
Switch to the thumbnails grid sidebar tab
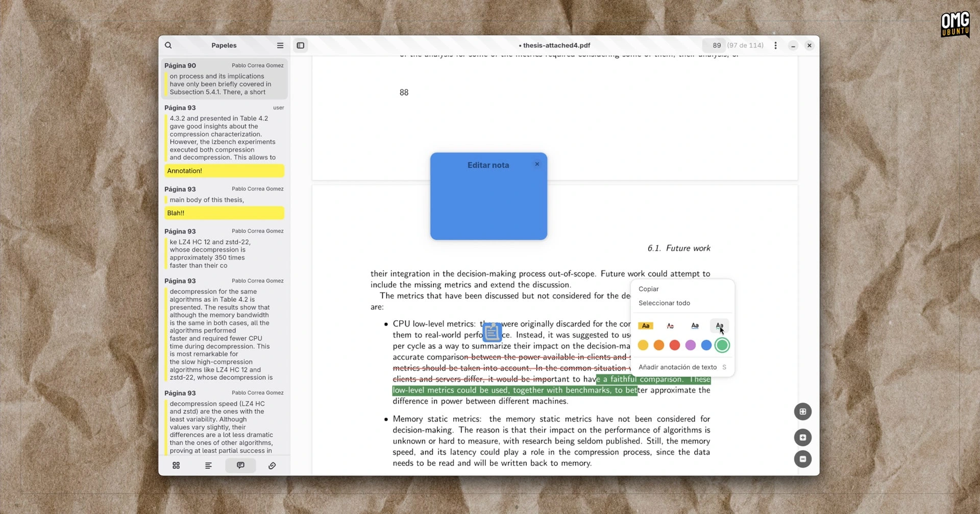point(176,466)
